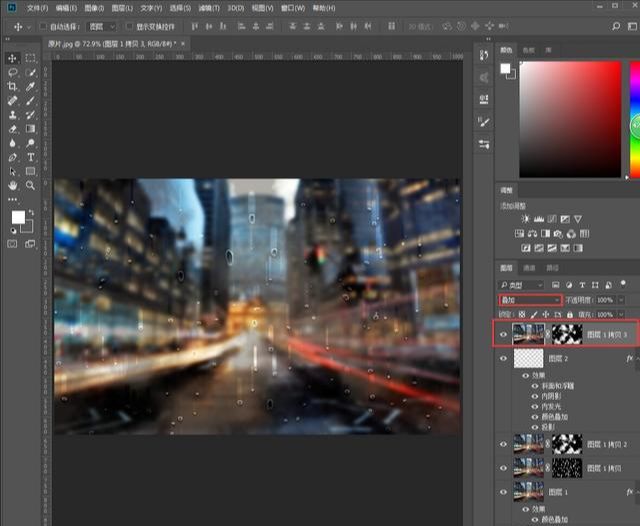Select the Pen tool
640x526 pixels.
click(x=12, y=157)
